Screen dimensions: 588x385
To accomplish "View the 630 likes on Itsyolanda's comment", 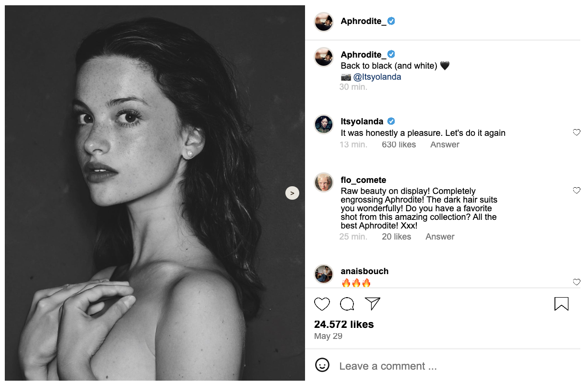I will click(399, 144).
